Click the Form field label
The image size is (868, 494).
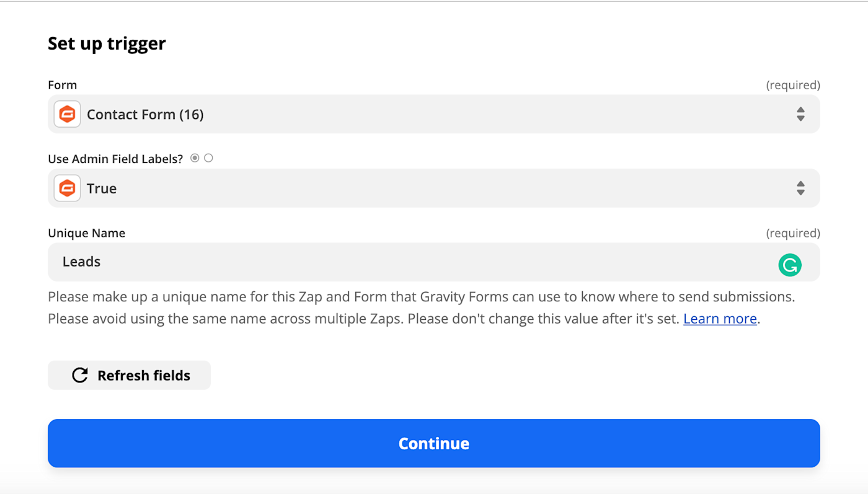coord(62,85)
